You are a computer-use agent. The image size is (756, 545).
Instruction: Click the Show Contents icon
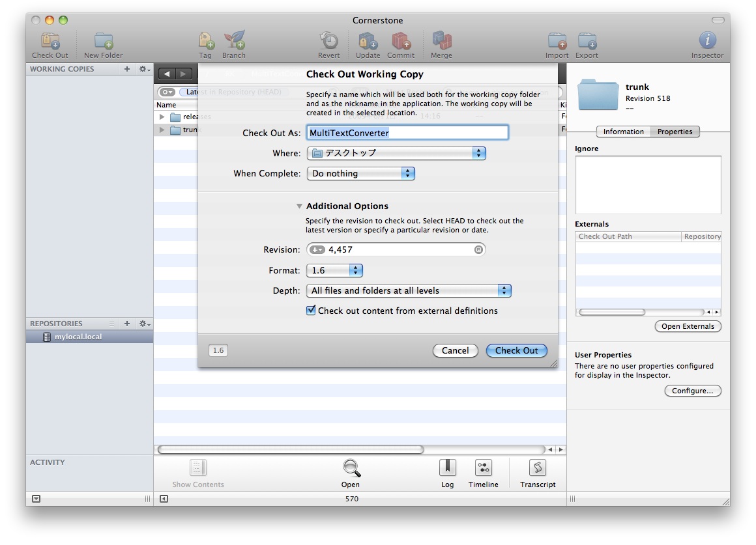click(197, 468)
